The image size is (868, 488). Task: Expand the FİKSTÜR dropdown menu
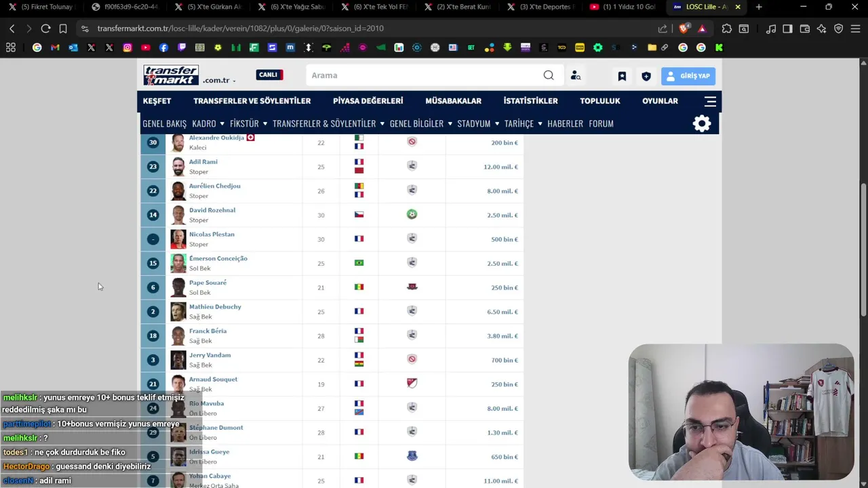[x=264, y=123]
